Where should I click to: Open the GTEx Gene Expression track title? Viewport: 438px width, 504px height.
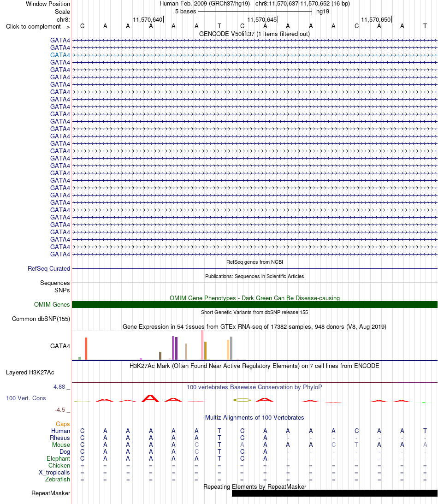tap(255, 326)
